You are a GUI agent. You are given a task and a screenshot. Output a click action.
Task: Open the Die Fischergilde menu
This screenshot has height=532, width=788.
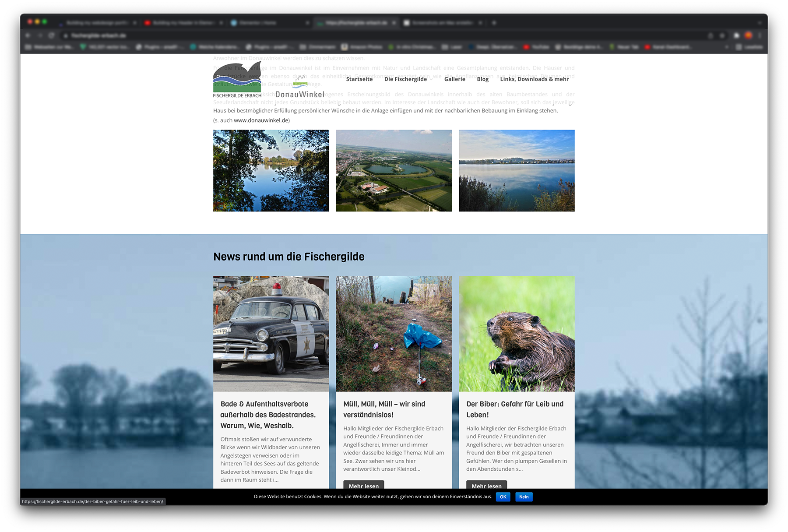(x=405, y=79)
